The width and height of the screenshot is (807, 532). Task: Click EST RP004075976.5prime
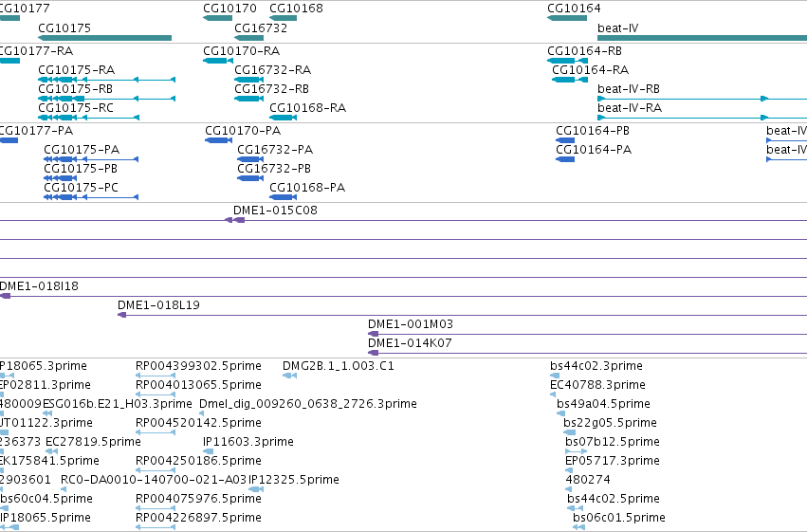(x=156, y=509)
